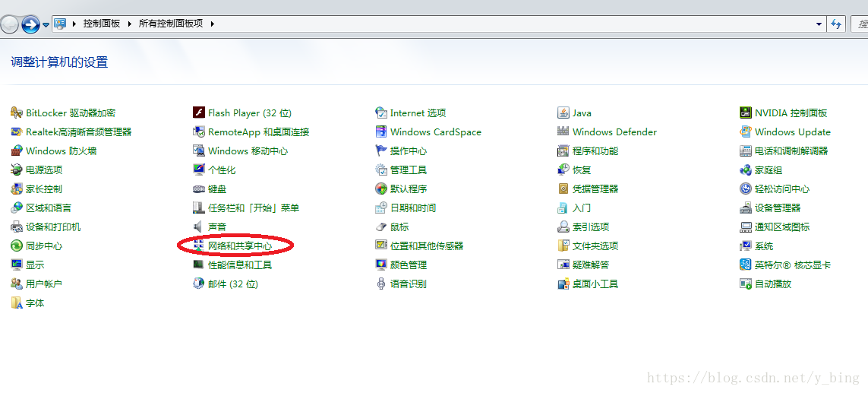Open the 家长控制 icon

point(17,189)
